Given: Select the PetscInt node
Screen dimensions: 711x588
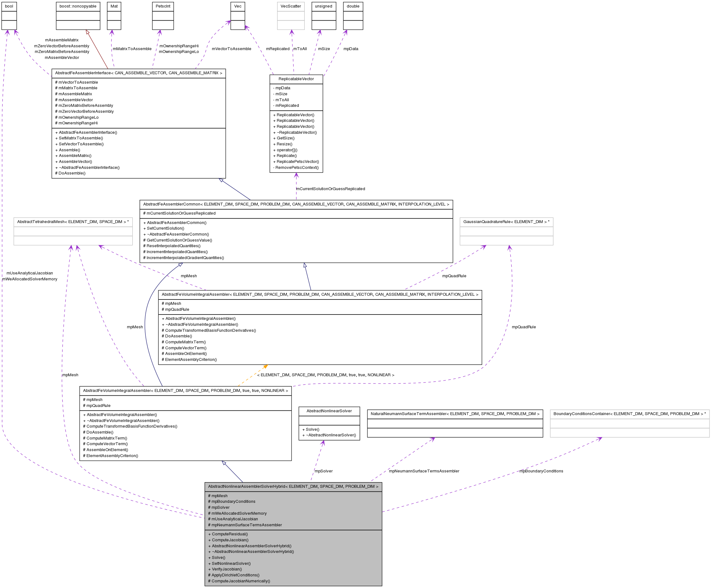Looking at the screenshot, I should pyautogui.click(x=163, y=6).
